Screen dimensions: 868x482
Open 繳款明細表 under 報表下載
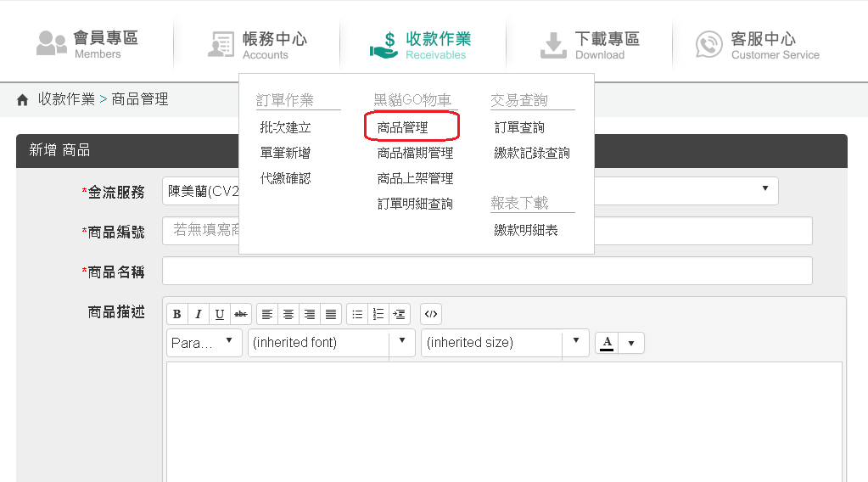[x=526, y=230]
